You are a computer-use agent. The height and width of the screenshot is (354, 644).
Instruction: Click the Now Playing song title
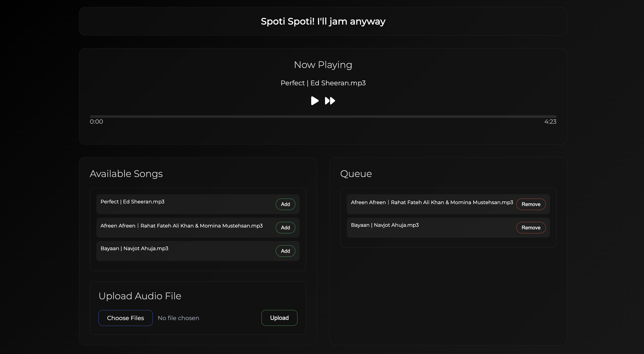(323, 83)
